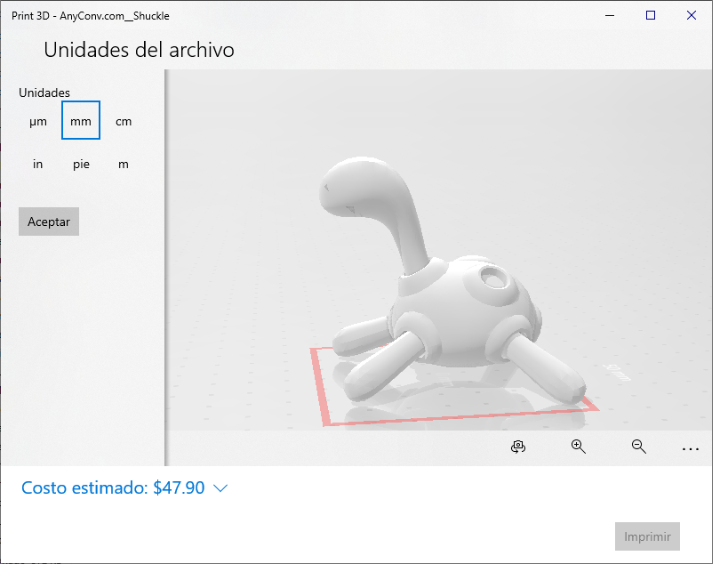Maximize the Print 3D window
728x564 pixels.
point(650,15)
